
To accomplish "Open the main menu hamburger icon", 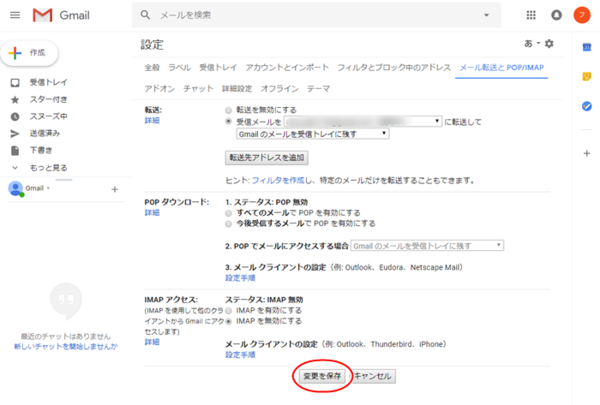I will (x=14, y=15).
